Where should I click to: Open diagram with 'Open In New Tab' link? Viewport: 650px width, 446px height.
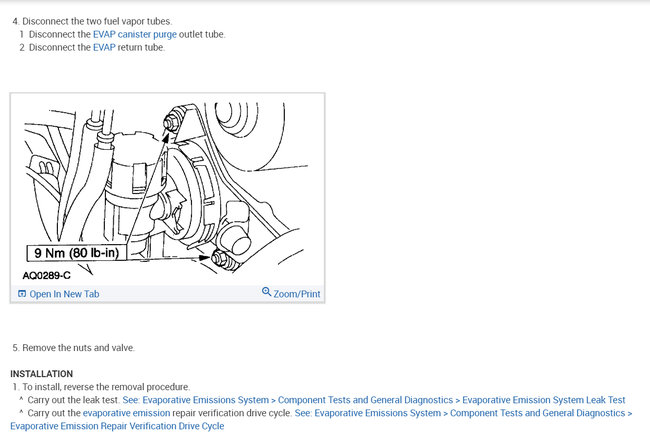64,294
